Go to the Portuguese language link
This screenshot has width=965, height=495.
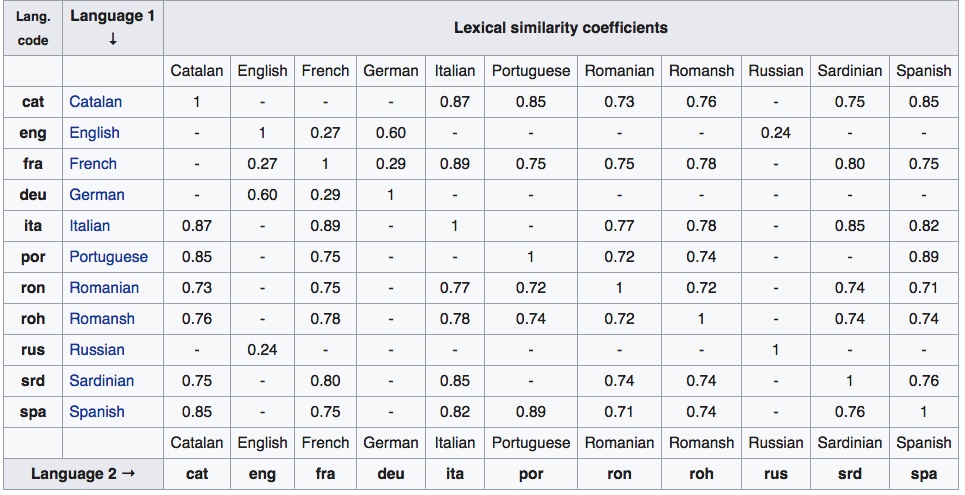coord(108,256)
